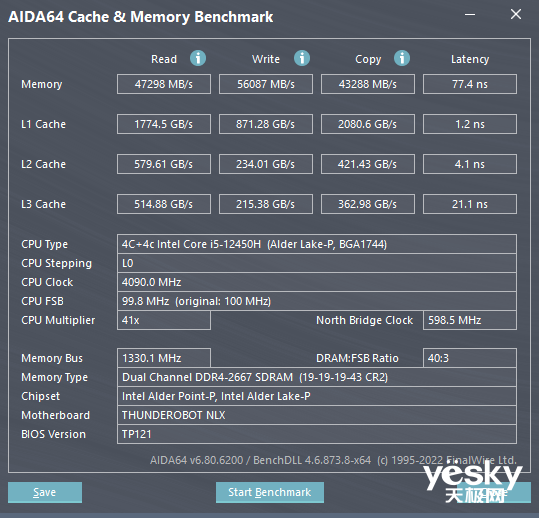The image size is (539, 518).
Task: Select L2 Cache Copy 421.43 GB/s
Action: coord(368,164)
